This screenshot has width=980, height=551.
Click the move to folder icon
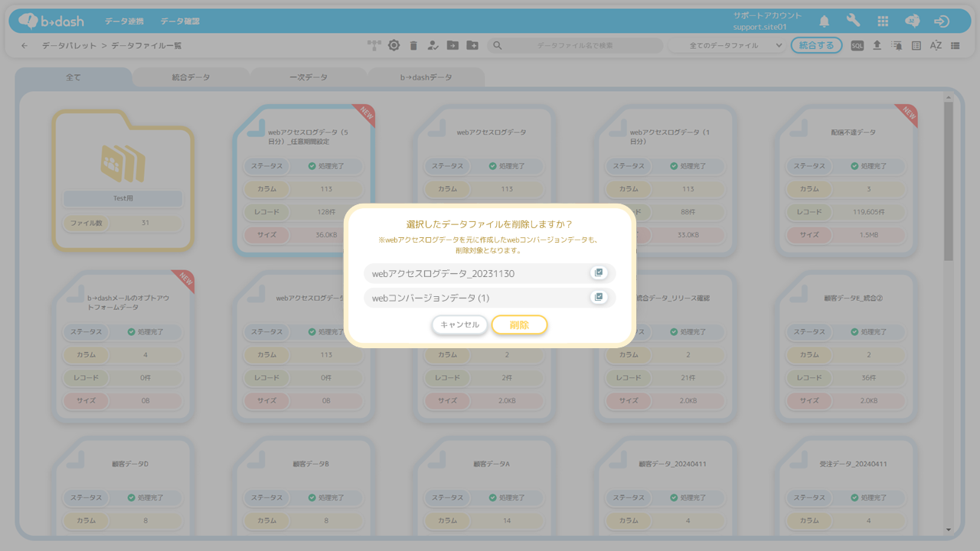pyautogui.click(x=452, y=46)
